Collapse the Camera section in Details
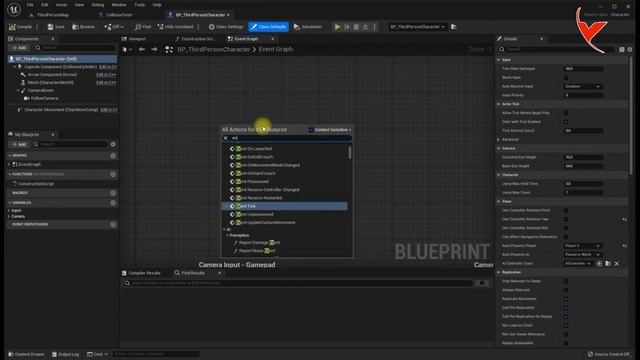Screen dimensions: 640x360 point(498,149)
